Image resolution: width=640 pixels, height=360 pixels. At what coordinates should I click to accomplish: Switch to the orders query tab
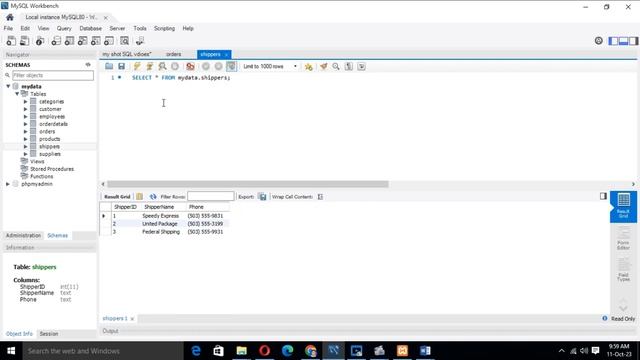coord(173,54)
